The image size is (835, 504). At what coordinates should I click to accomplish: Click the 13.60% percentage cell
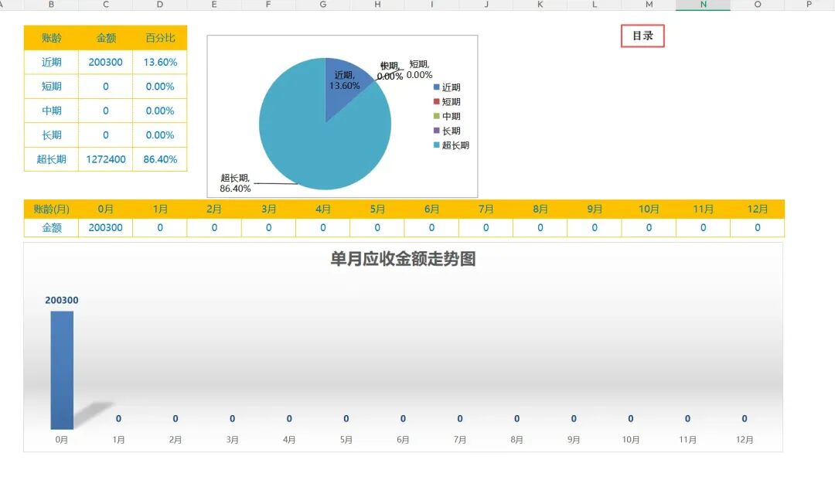(x=160, y=62)
